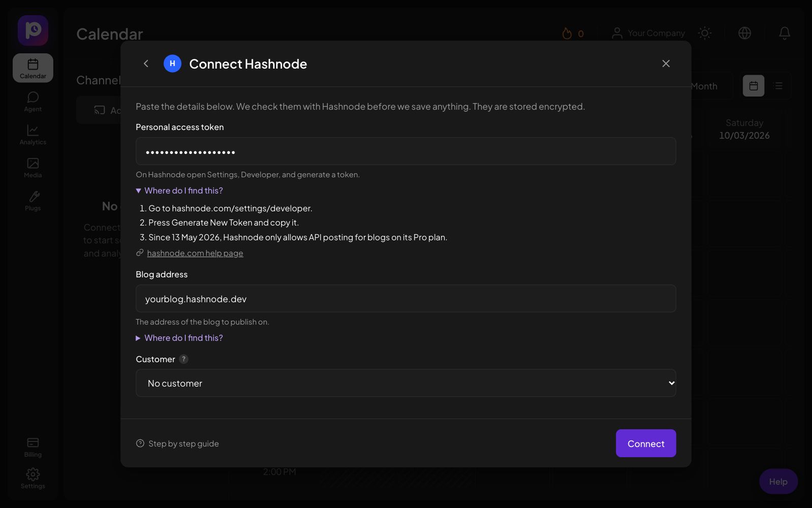Open the Customer dropdown showing No customer
The width and height of the screenshot is (812, 508).
(x=406, y=383)
